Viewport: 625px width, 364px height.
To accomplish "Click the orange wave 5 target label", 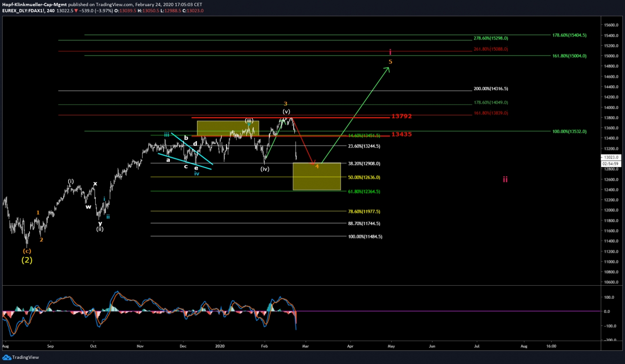I will [390, 61].
